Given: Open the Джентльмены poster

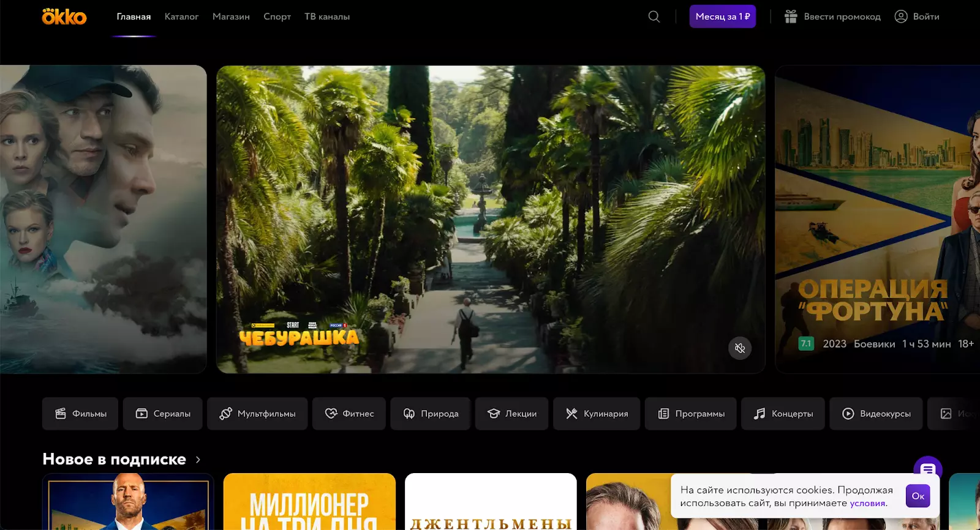Looking at the screenshot, I should click(491, 501).
